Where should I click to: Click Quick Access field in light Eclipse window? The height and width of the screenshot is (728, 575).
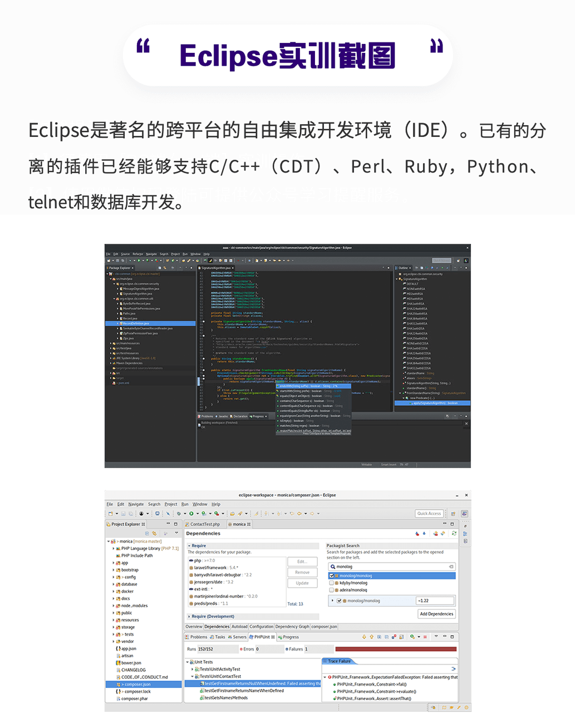coord(429,513)
